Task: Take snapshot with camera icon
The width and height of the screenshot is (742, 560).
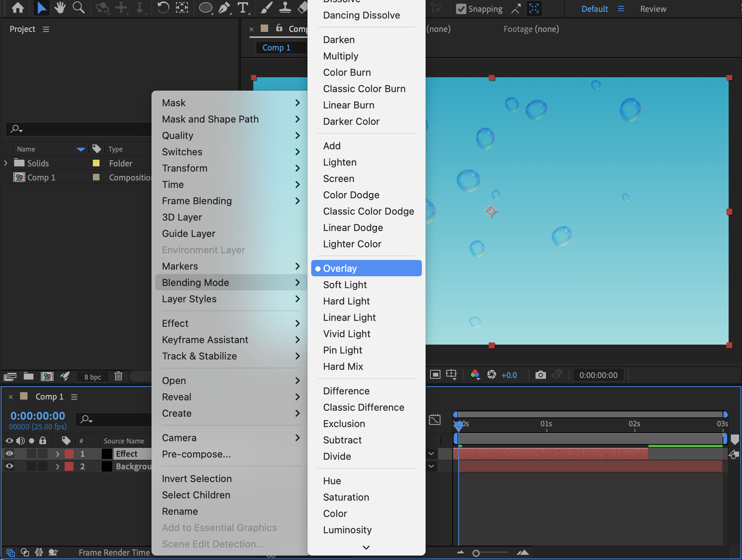Action: point(540,375)
